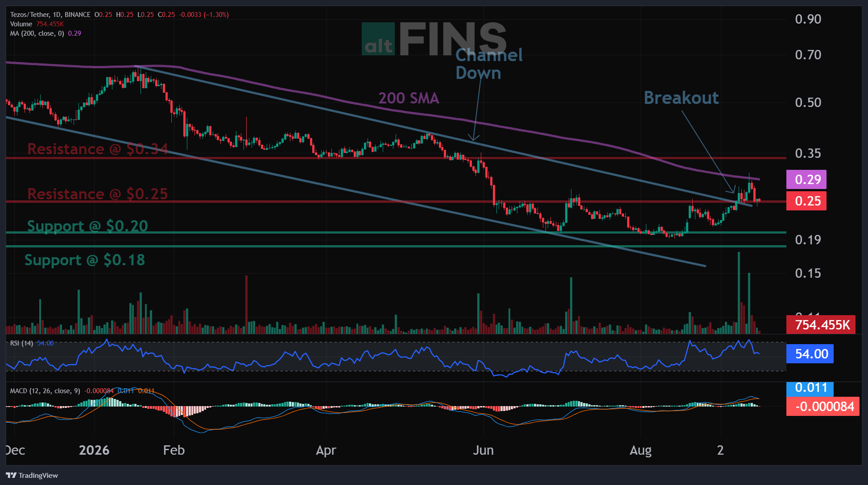This screenshot has height=485, width=868.
Task: Click the 0.15 price axis tick
Action: (808, 273)
